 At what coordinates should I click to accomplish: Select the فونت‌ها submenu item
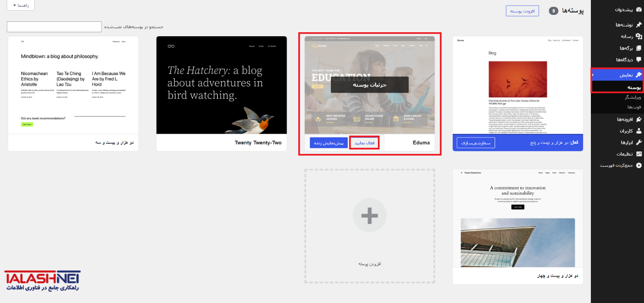point(634,107)
